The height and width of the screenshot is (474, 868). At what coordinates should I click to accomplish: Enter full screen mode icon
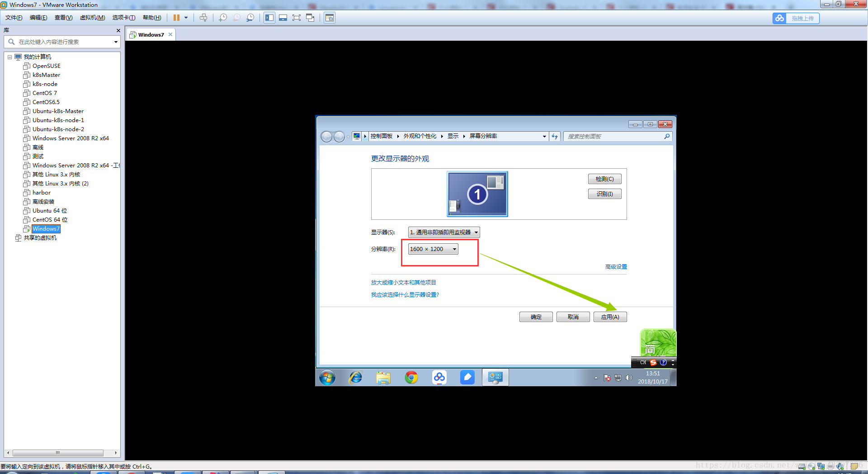click(x=297, y=18)
